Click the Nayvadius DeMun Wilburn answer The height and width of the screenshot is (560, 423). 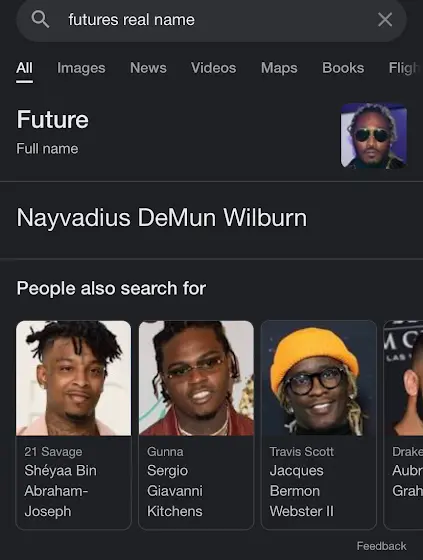coord(161,218)
